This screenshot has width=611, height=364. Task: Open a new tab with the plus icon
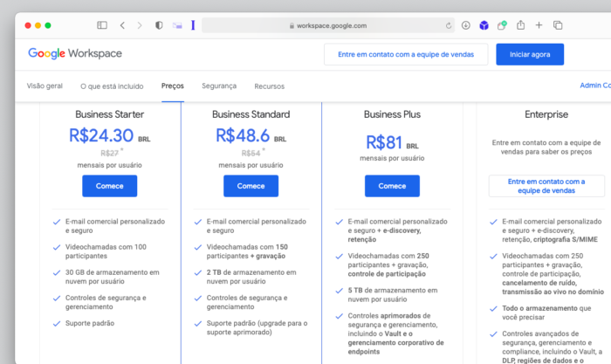click(x=539, y=25)
